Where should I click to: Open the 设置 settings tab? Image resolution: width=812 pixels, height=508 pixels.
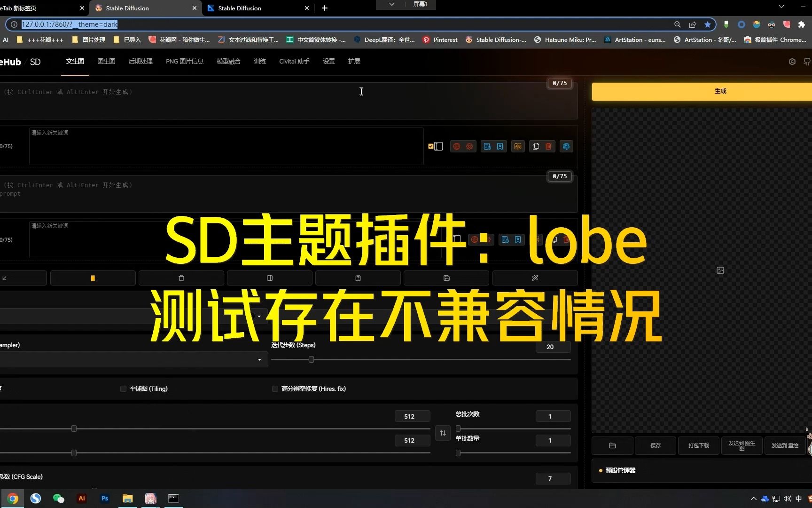pos(329,61)
